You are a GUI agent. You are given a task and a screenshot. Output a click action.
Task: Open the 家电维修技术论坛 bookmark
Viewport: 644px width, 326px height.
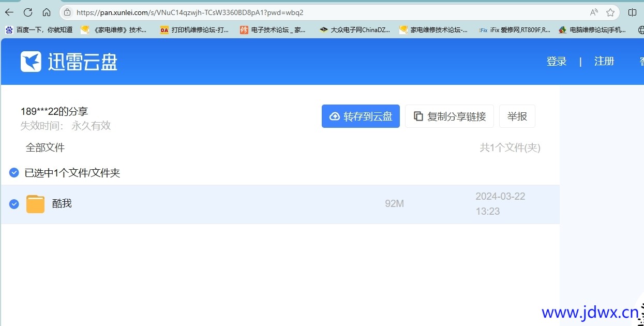tap(433, 30)
